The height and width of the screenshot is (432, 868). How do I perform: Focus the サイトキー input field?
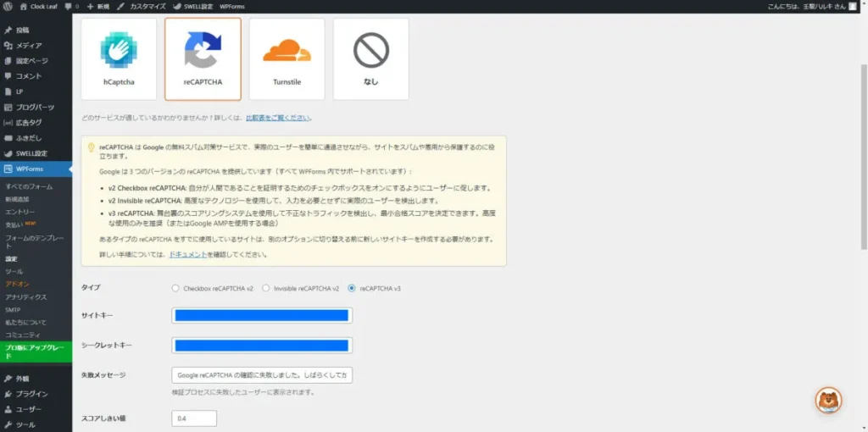(x=262, y=315)
